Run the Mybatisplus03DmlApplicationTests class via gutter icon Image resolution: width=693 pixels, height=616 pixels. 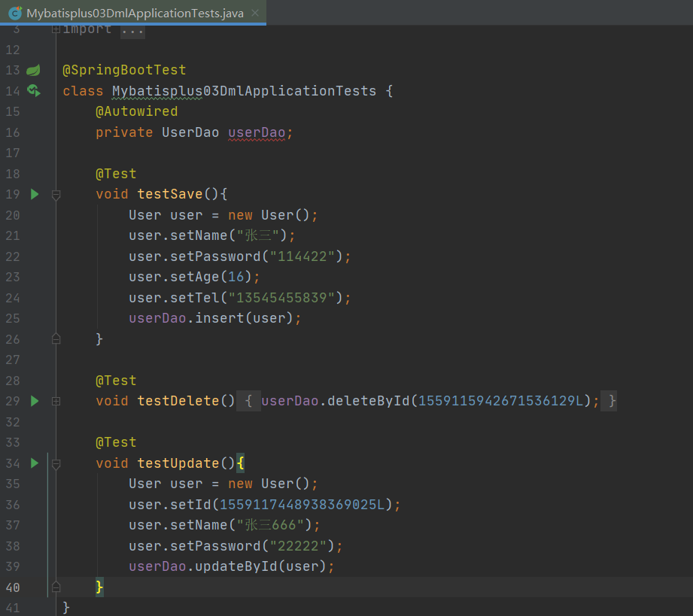[x=33, y=91]
